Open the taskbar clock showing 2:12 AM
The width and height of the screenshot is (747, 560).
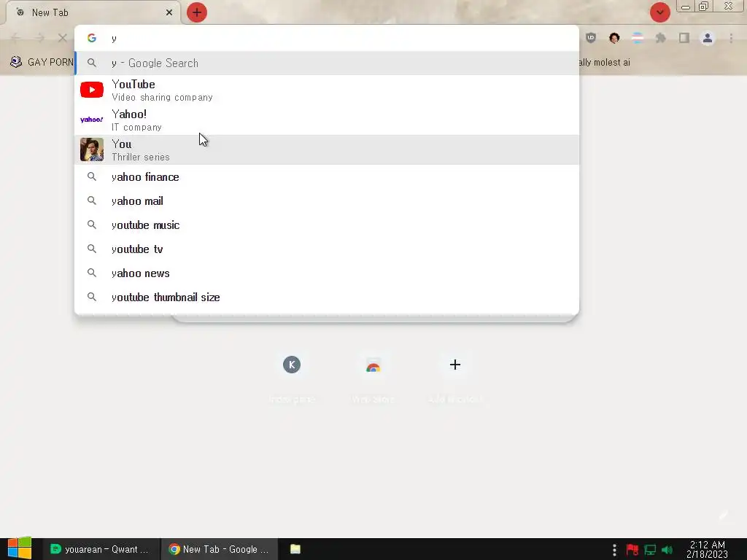[707, 549]
